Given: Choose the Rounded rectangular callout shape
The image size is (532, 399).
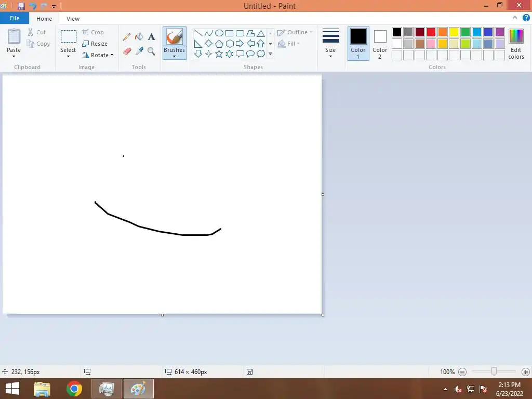Looking at the screenshot, I should pyautogui.click(x=240, y=54).
